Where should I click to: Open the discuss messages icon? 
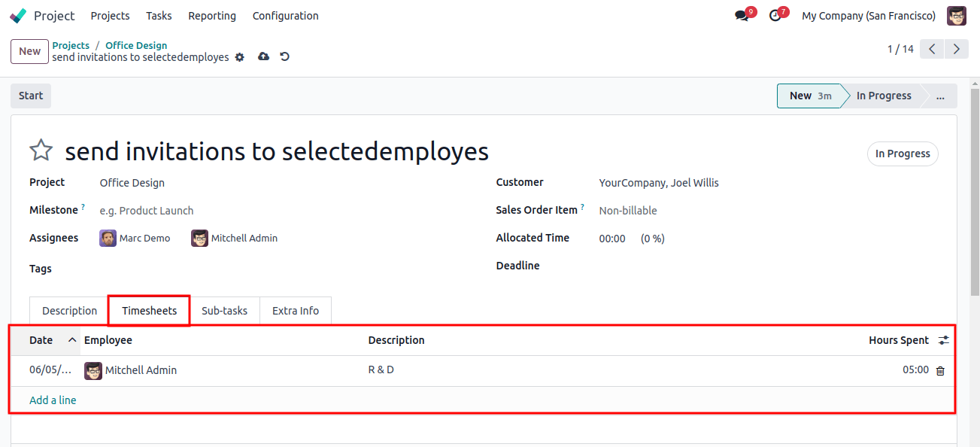tap(742, 16)
